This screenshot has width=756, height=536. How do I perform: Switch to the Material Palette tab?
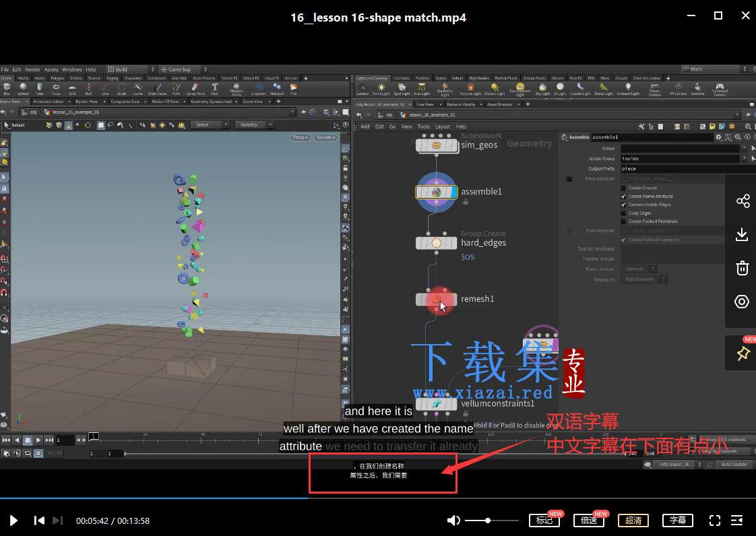pyautogui.click(x=461, y=104)
